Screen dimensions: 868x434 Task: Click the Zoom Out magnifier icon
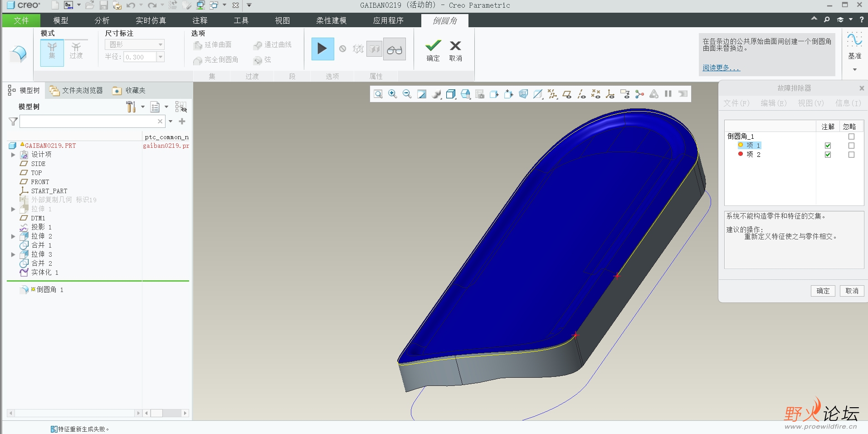pyautogui.click(x=407, y=94)
